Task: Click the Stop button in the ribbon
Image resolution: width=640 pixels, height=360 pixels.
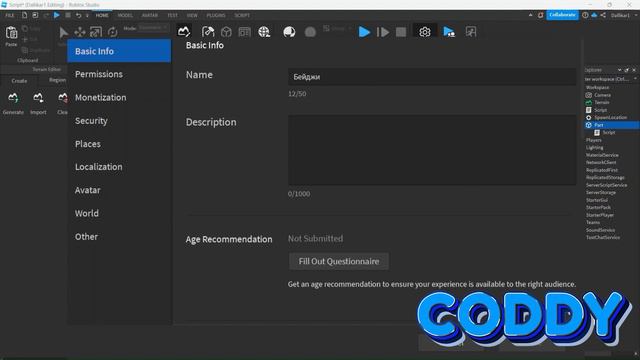Action: point(401,32)
